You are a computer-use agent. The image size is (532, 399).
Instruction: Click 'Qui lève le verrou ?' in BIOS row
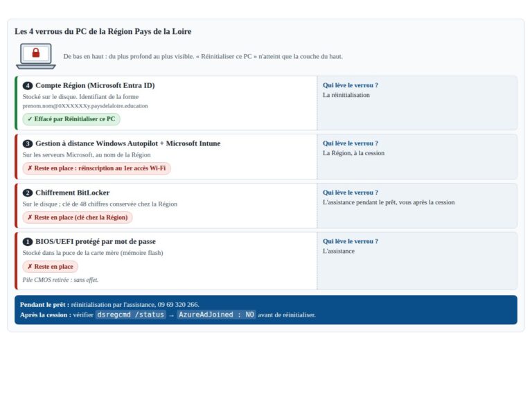tap(350, 242)
